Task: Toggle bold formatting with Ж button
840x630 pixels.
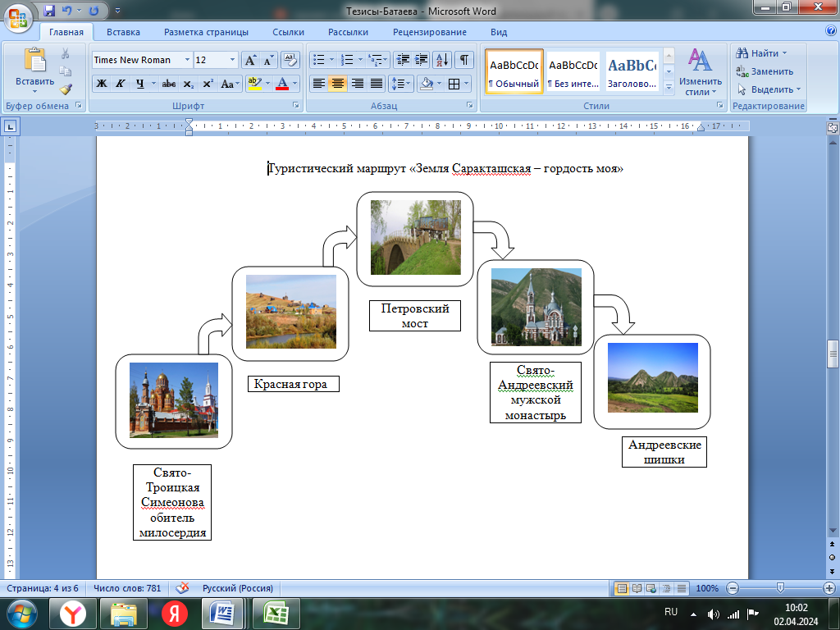Action: coord(102,84)
